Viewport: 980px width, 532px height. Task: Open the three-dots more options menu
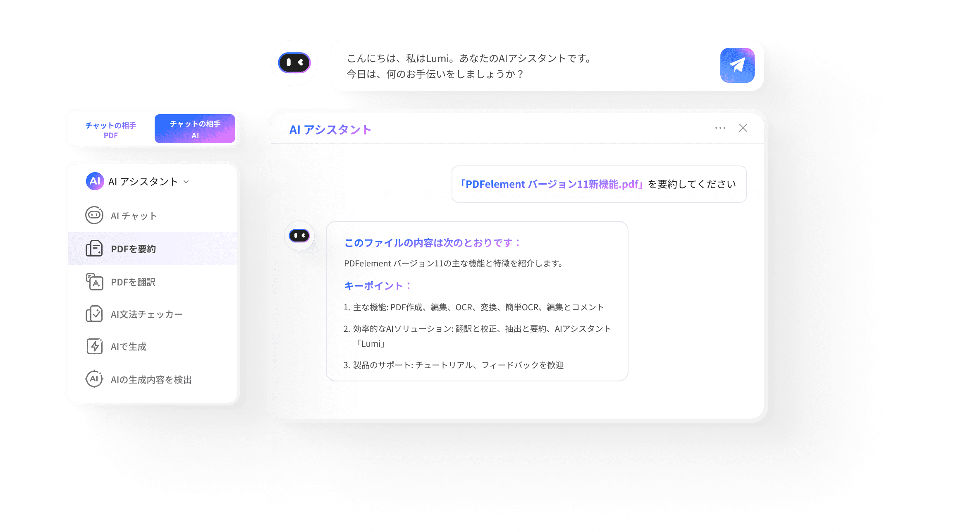click(720, 128)
